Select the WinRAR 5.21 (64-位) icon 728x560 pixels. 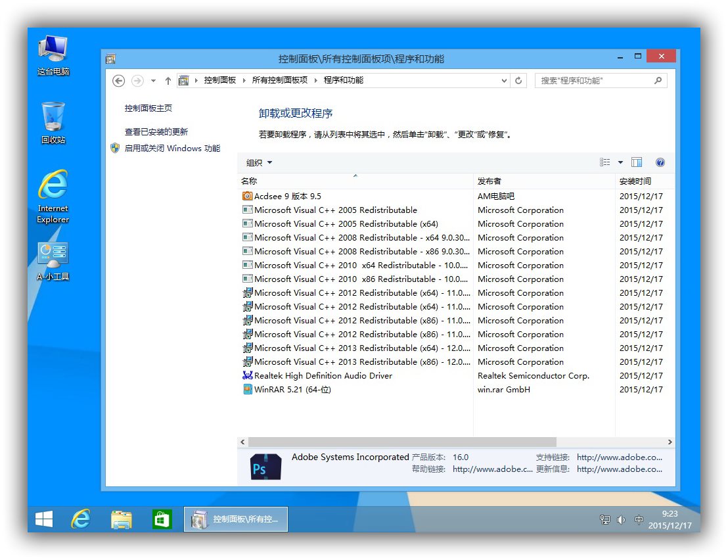(x=248, y=389)
